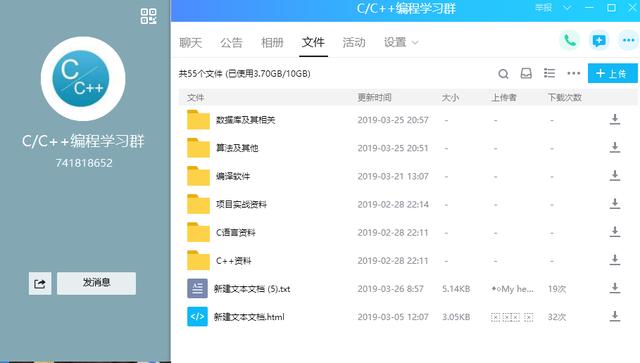Open file toolbar more options dots

tap(573, 73)
